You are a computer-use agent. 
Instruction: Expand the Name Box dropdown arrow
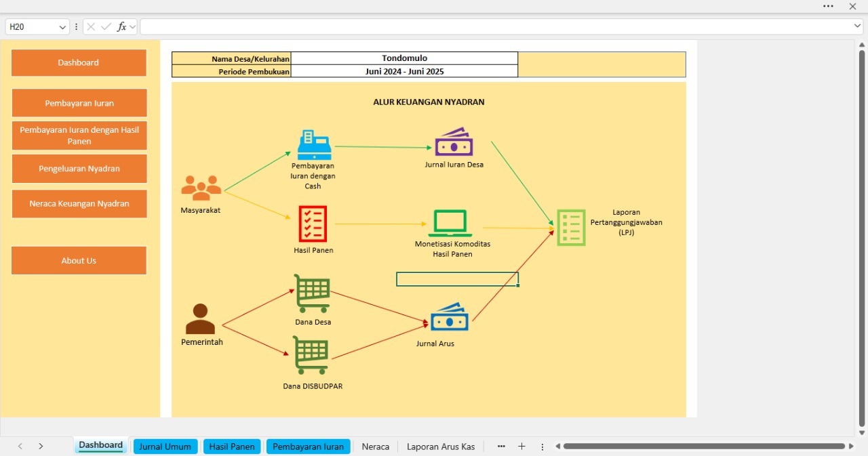63,27
